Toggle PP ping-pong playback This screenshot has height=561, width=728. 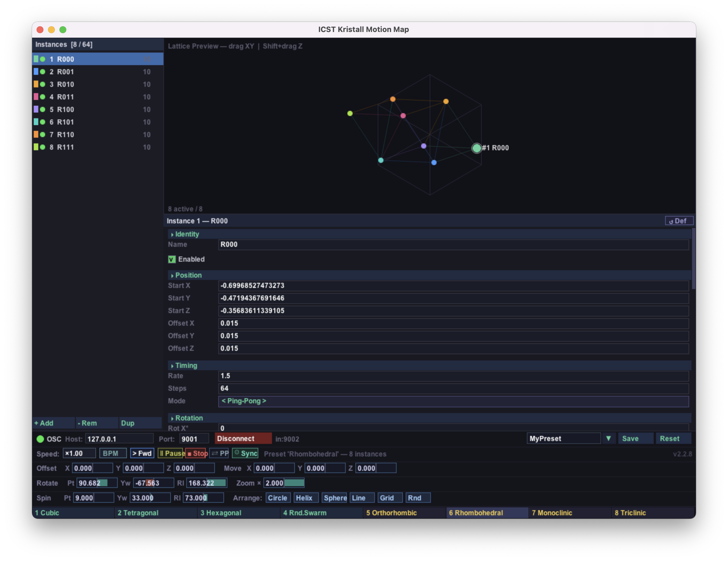(x=219, y=453)
